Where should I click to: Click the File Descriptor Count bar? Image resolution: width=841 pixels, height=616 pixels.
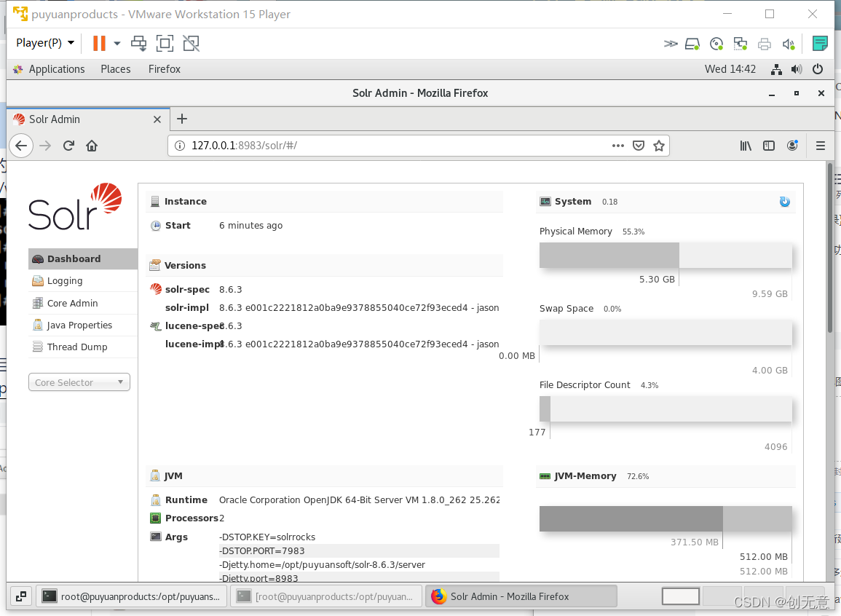tap(666, 409)
